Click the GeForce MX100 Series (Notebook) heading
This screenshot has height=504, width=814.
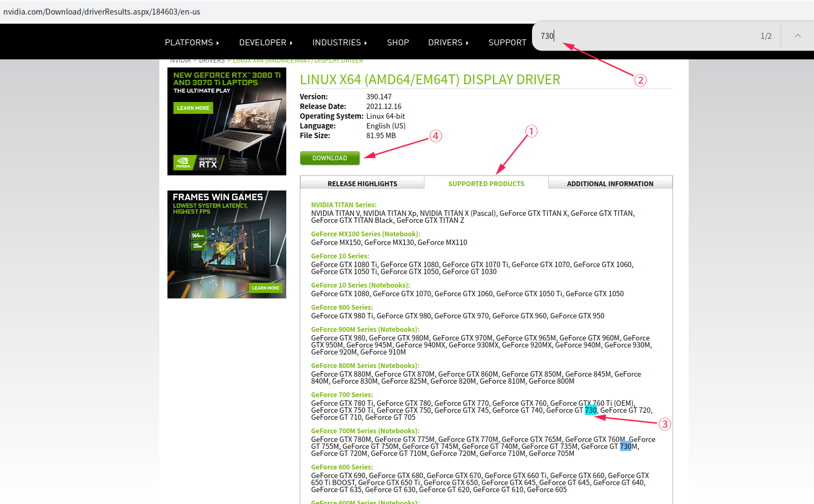coord(366,234)
